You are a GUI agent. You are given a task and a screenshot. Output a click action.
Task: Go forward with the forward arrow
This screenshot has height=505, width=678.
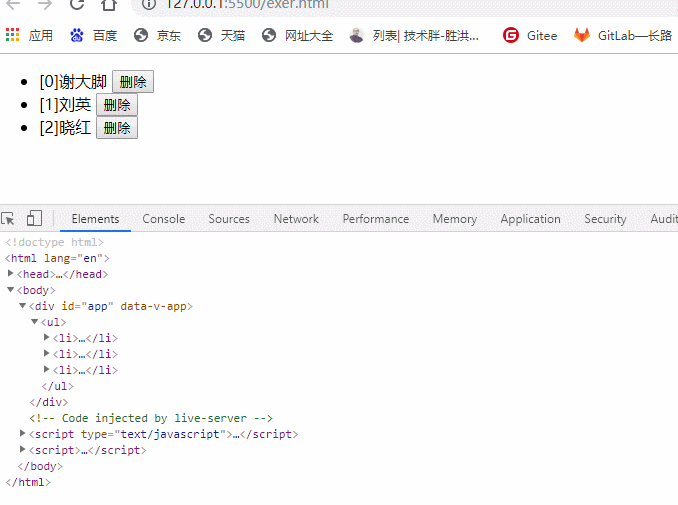point(45,4)
